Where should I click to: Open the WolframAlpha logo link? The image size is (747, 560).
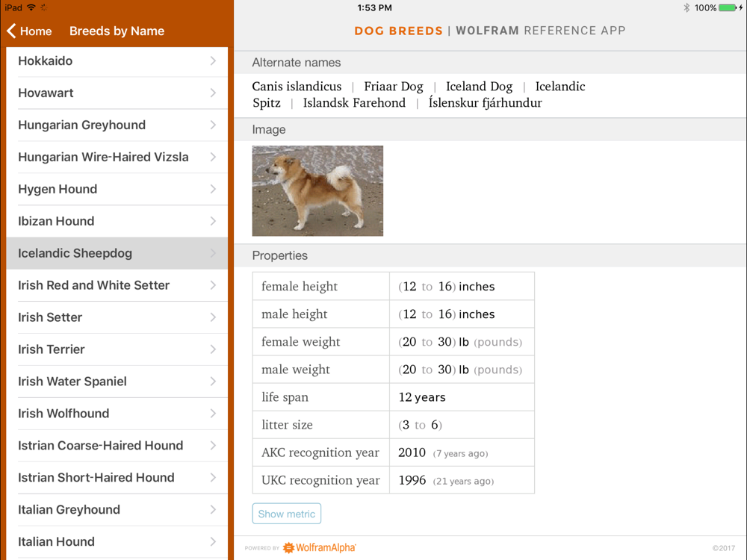coord(319,547)
